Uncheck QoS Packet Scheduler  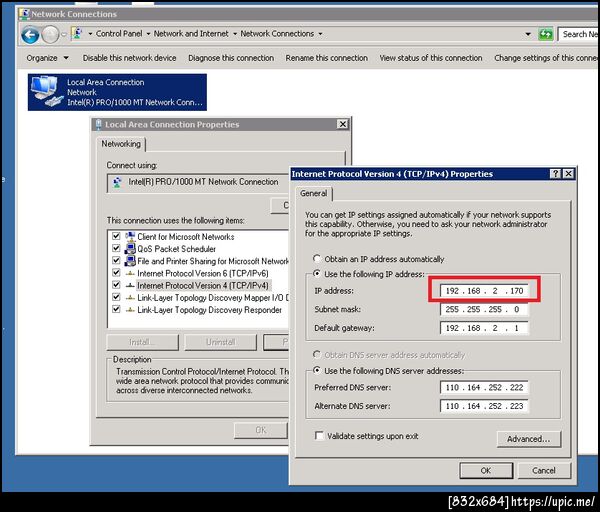pos(116,248)
